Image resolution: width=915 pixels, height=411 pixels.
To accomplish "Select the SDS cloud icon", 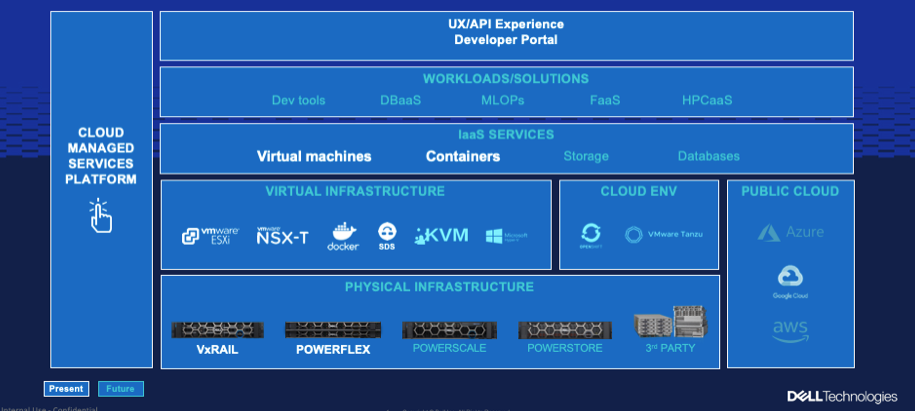I will coord(387,234).
